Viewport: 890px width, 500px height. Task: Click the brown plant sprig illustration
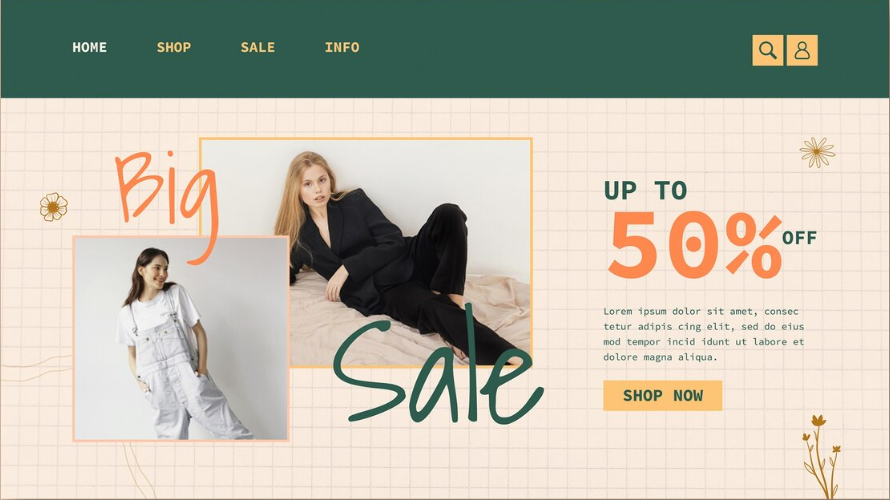(821, 456)
